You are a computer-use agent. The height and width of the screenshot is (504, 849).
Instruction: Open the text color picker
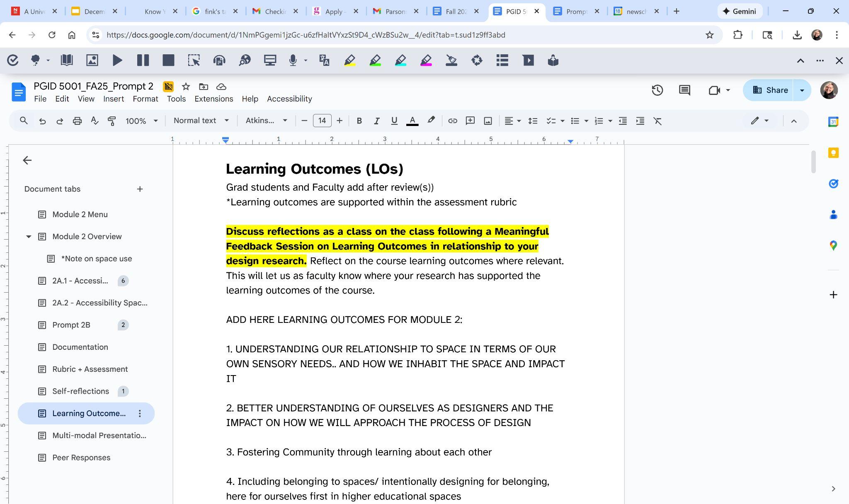412,121
